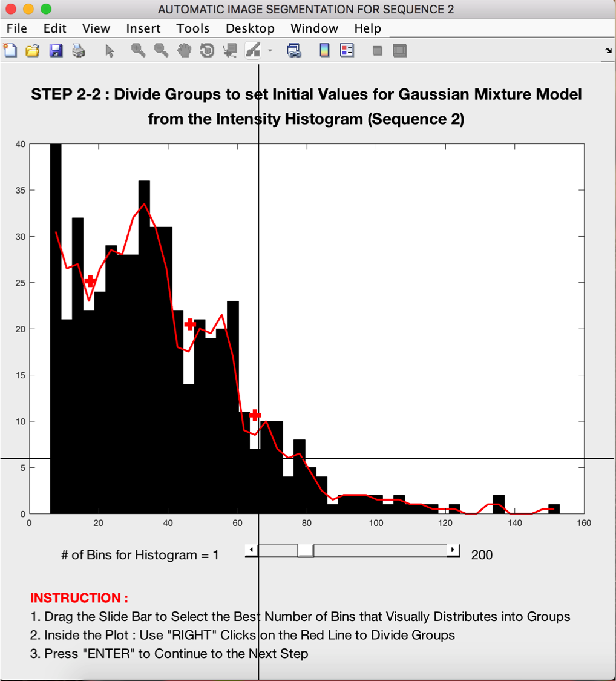This screenshot has height=681, width=616.
Task: Expand the brush color dropdown arrow
Action: coord(270,51)
